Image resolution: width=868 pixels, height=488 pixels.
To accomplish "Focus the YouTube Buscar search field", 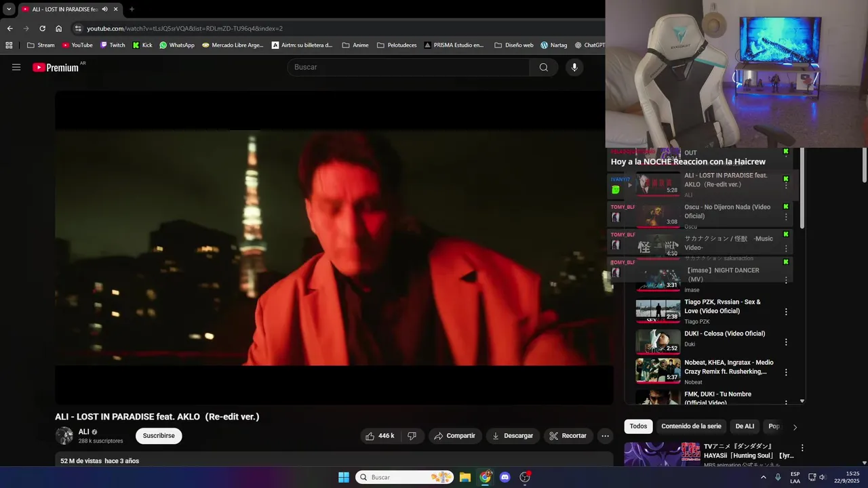I will [408, 67].
